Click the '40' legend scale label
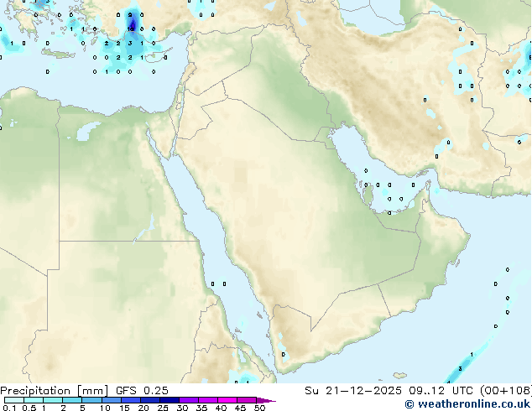Image resolution: width=532 pixels, height=411 pixels. pyautogui.click(x=221, y=408)
